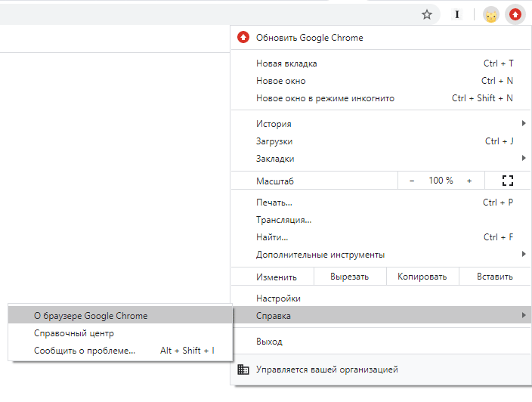
Task: Open Загрузки
Action: [381, 141]
